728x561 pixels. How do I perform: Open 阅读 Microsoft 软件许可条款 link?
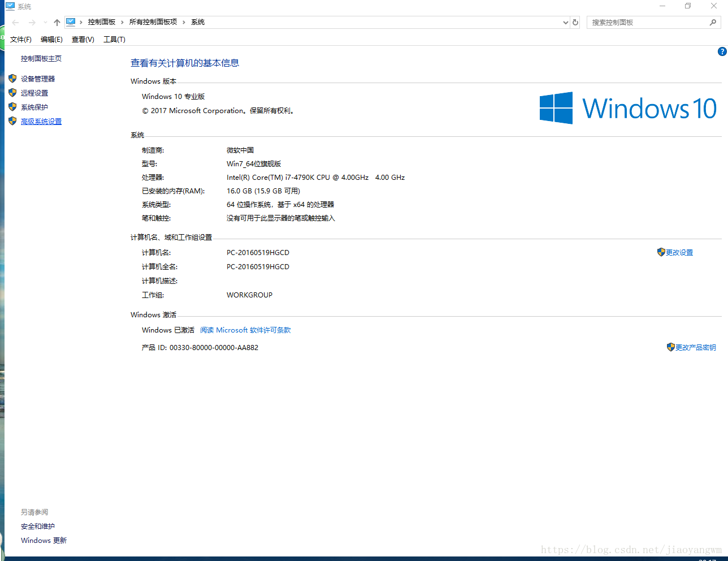[x=245, y=330]
